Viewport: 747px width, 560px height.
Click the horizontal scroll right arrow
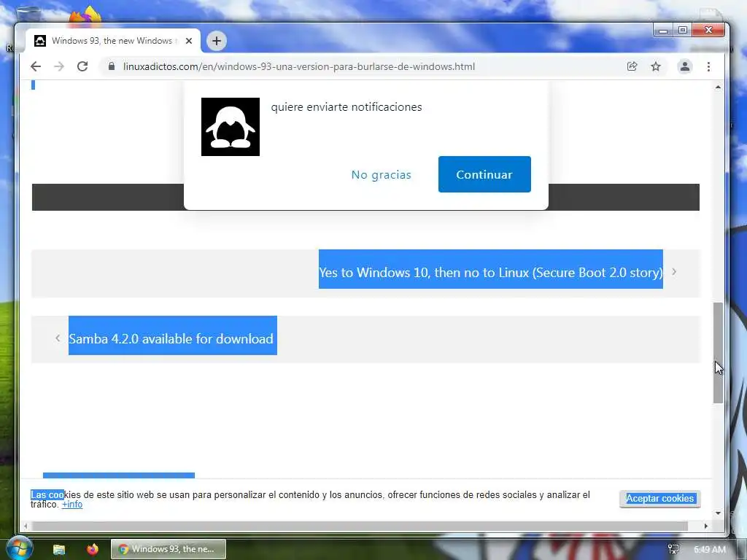tap(706, 526)
